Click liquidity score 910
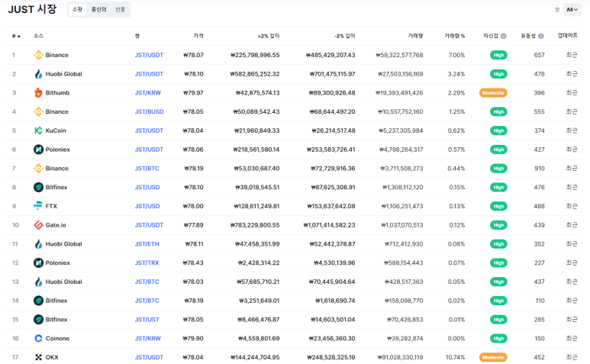590x364 pixels. pyautogui.click(x=540, y=169)
